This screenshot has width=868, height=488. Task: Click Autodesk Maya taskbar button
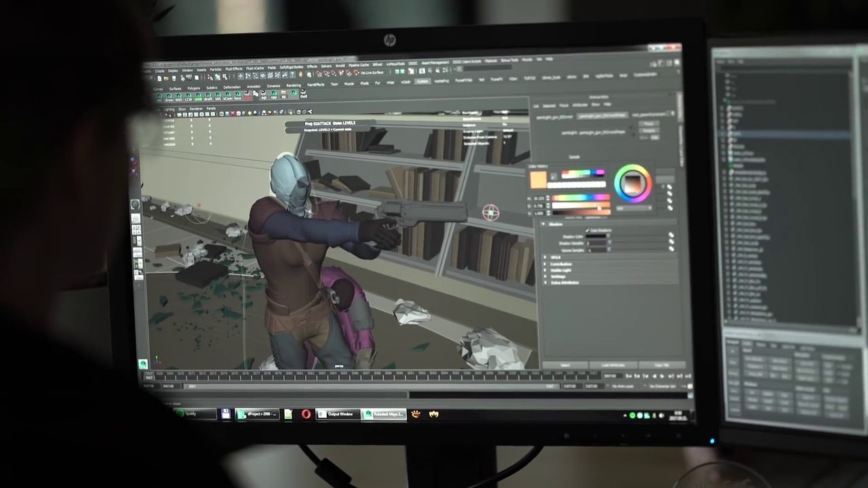383,414
